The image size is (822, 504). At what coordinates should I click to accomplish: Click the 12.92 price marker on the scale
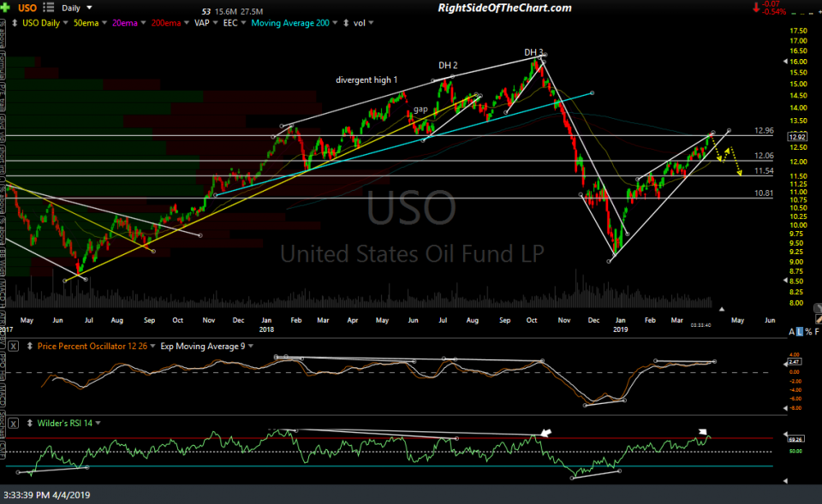[796, 136]
